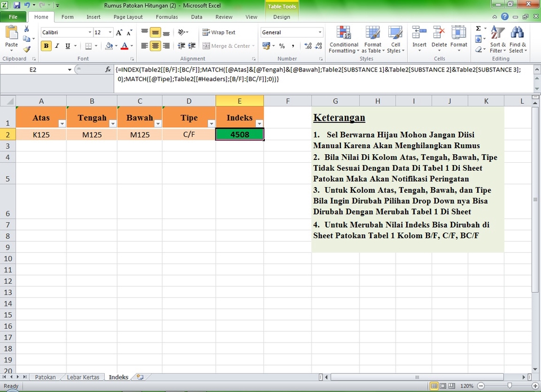Open the Calibri font name dropdown
541x392 pixels.
90,33
